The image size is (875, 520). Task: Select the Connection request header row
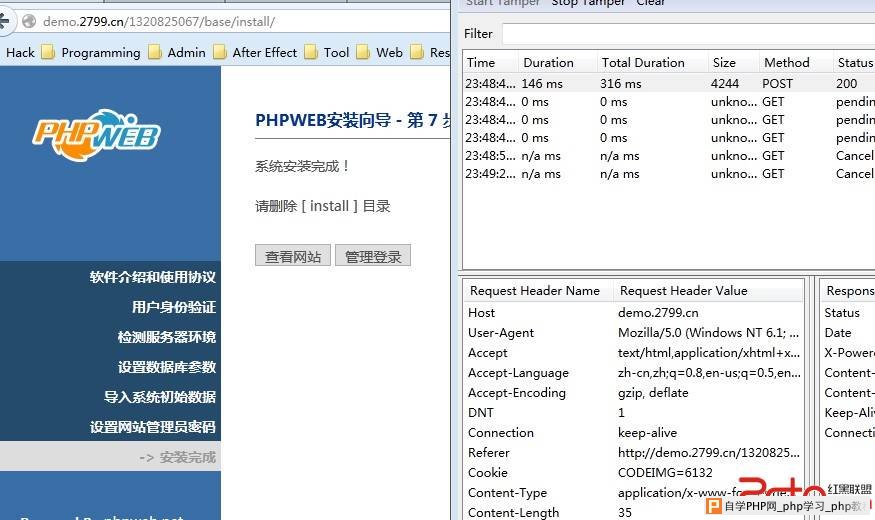tap(633, 433)
